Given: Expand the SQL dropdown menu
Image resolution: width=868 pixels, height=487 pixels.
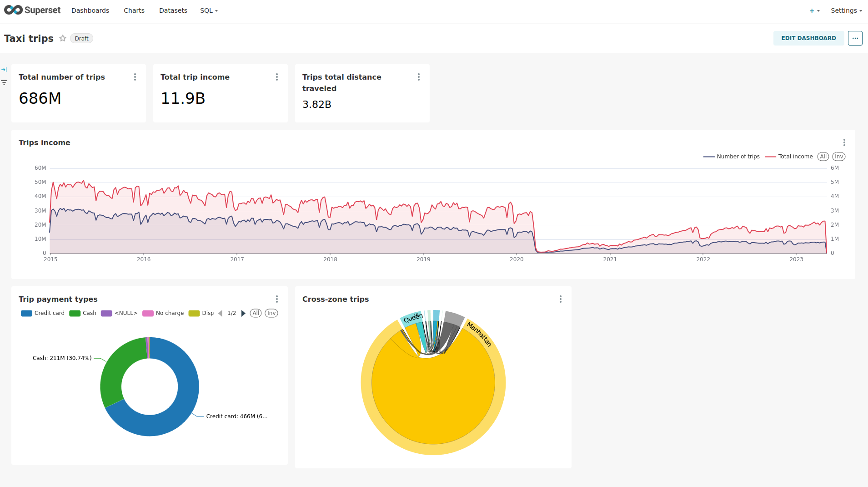Looking at the screenshot, I should click(x=209, y=10).
